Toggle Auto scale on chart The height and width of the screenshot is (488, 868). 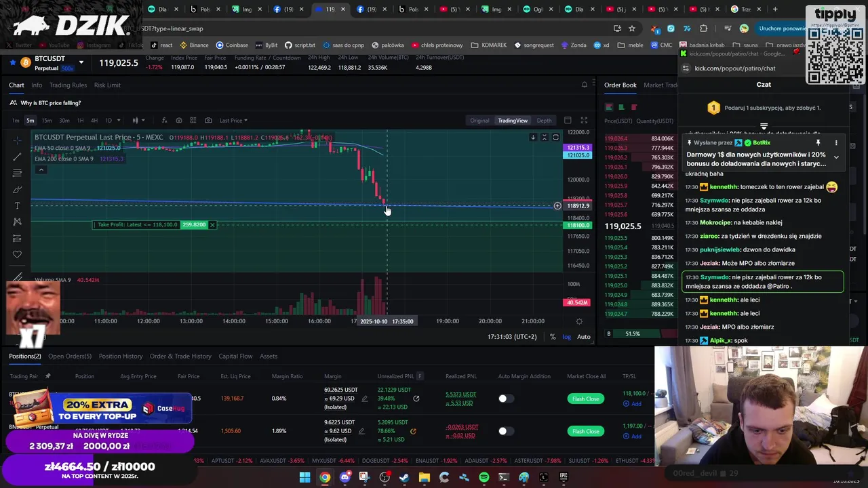pyautogui.click(x=583, y=337)
